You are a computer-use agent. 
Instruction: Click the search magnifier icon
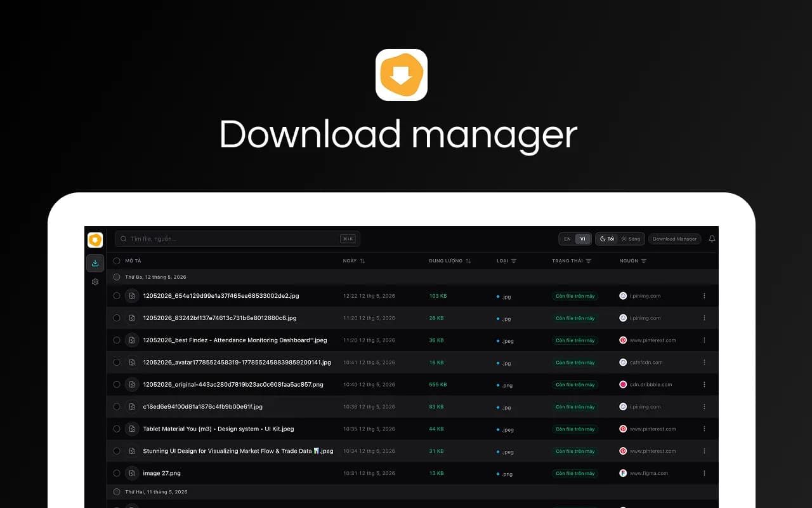[124, 239]
